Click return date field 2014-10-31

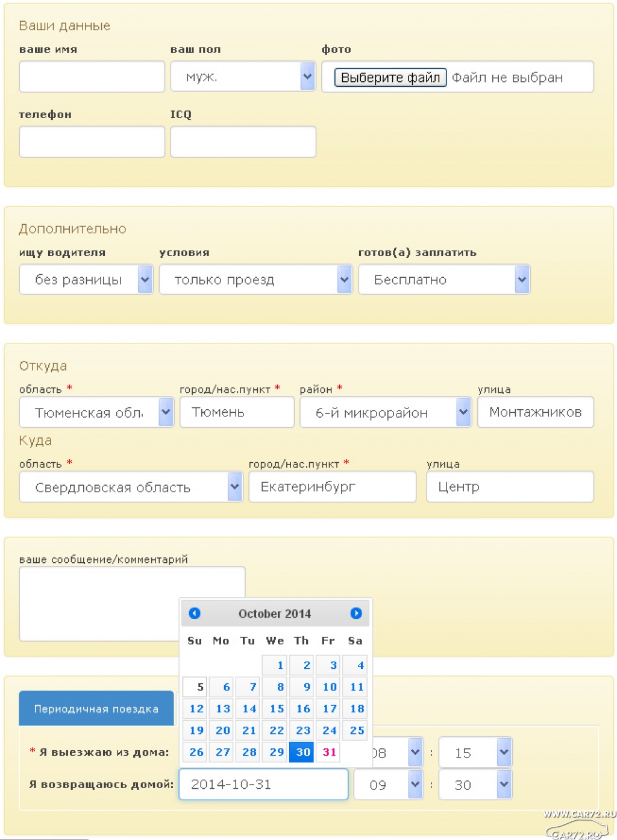pyautogui.click(x=263, y=785)
